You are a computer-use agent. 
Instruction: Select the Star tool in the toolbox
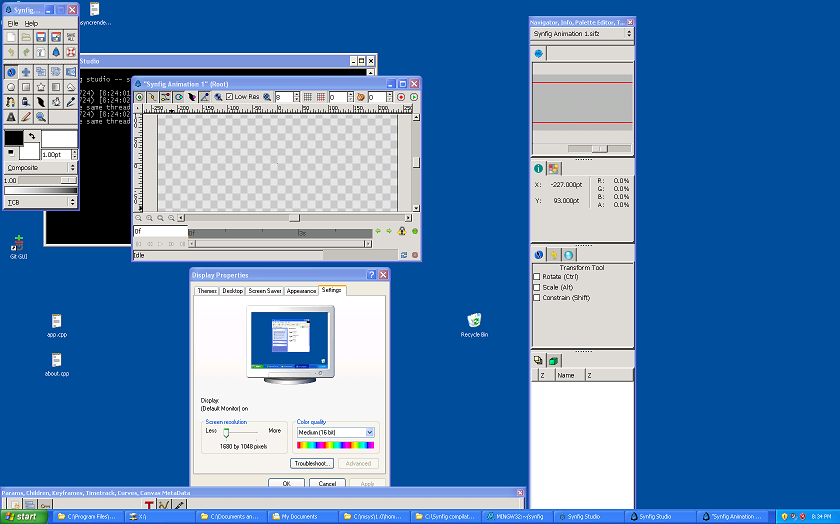coord(41,87)
